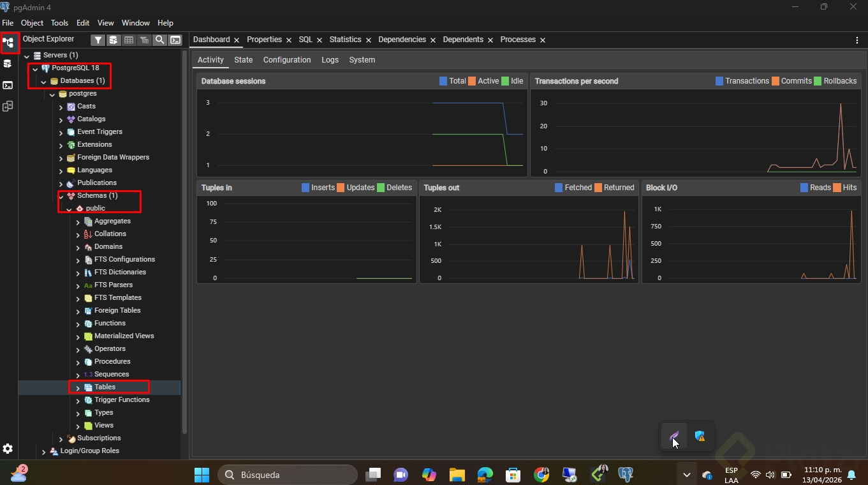Click the Commits orange legend swatch
Viewport: 868px width, 485px height.
776,81
